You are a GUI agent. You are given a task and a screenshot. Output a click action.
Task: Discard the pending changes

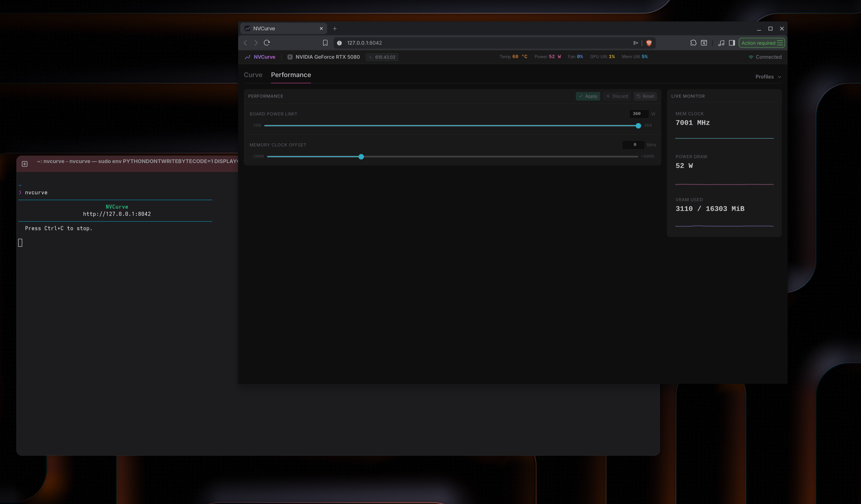(x=617, y=96)
